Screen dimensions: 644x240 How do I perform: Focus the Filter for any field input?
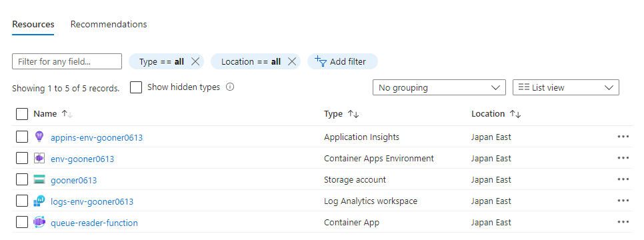tap(67, 61)
